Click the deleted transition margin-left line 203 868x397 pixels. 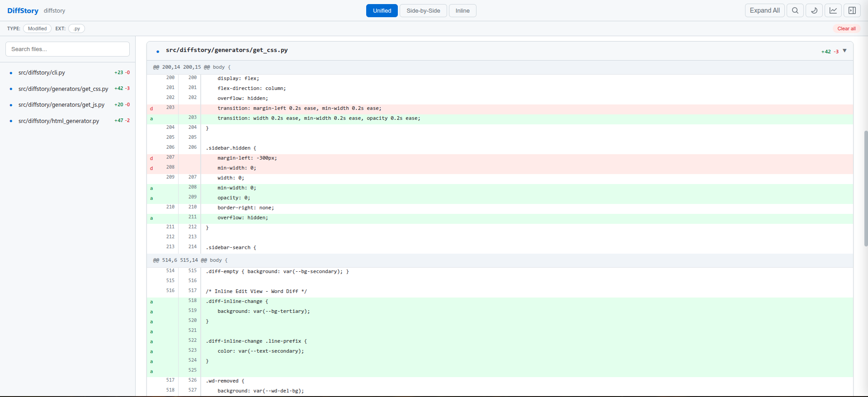click(x=500, y=109)
